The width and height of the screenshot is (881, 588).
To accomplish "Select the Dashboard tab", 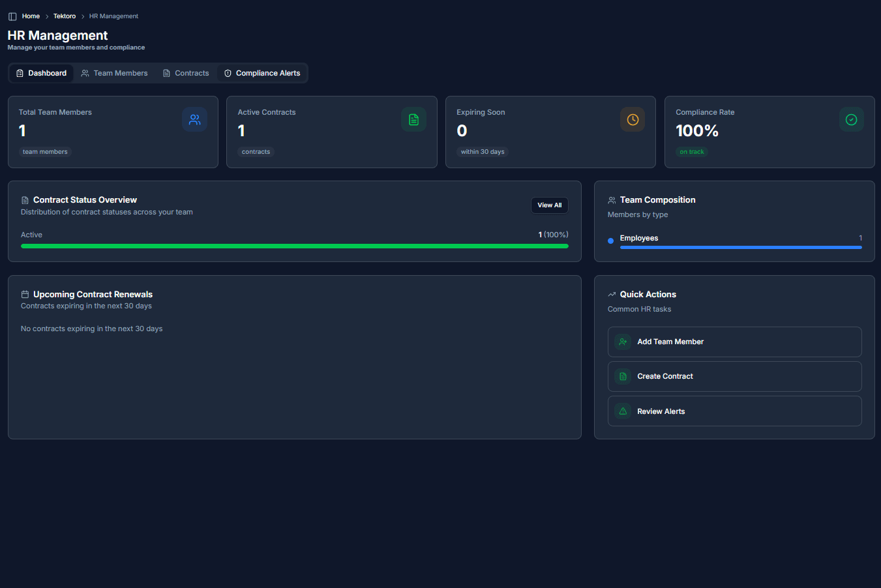I will [x=41, y=73].
